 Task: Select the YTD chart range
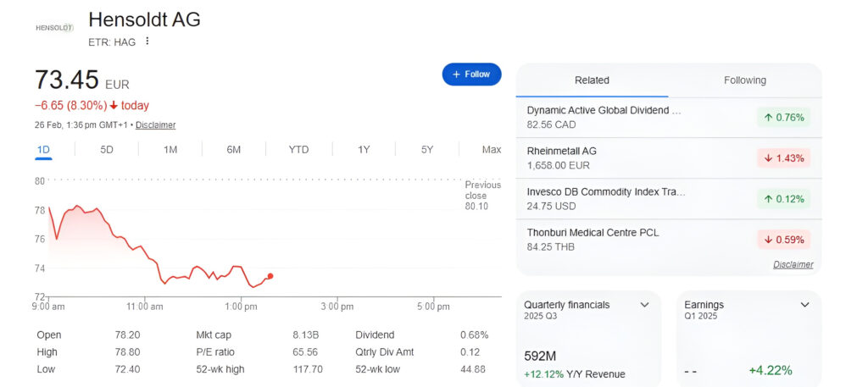tap(298, 150)
